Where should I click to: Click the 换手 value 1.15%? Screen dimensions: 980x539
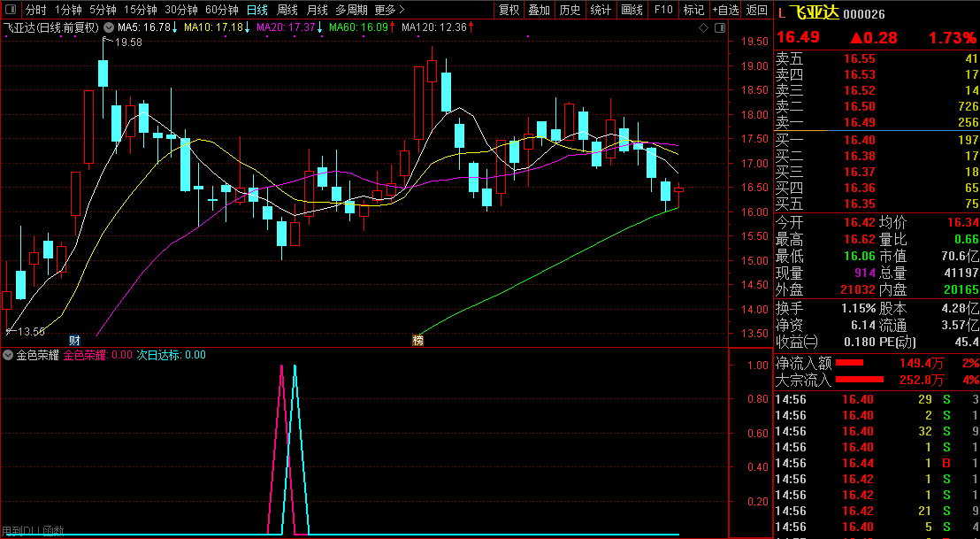(859, 308)
